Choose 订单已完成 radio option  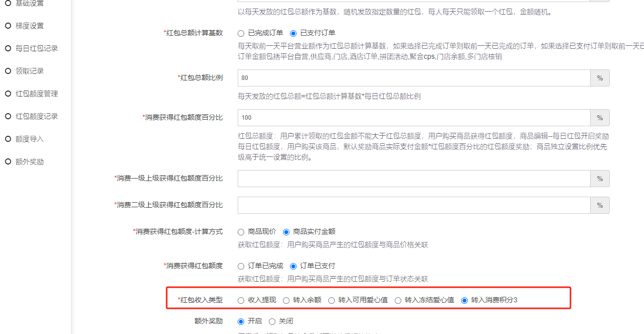(241, 266)
